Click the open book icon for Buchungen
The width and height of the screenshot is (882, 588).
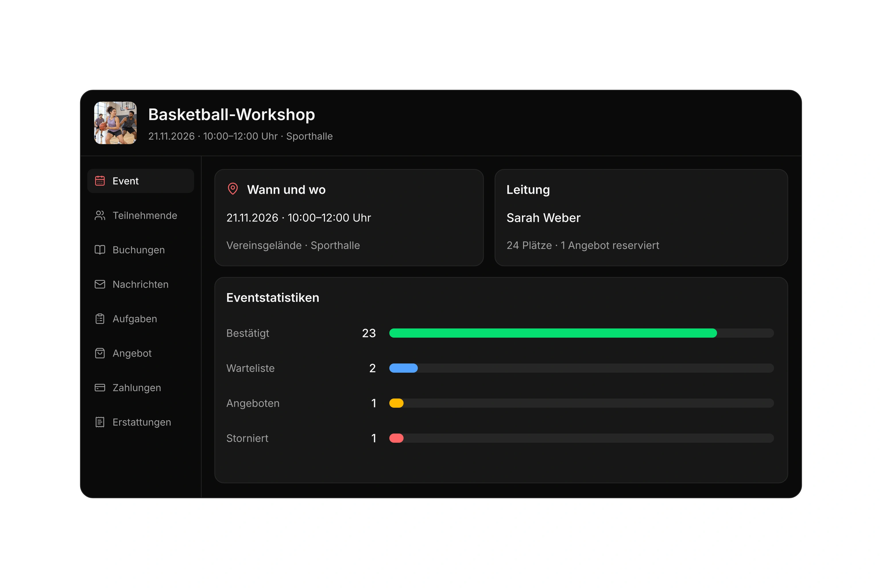100,250
